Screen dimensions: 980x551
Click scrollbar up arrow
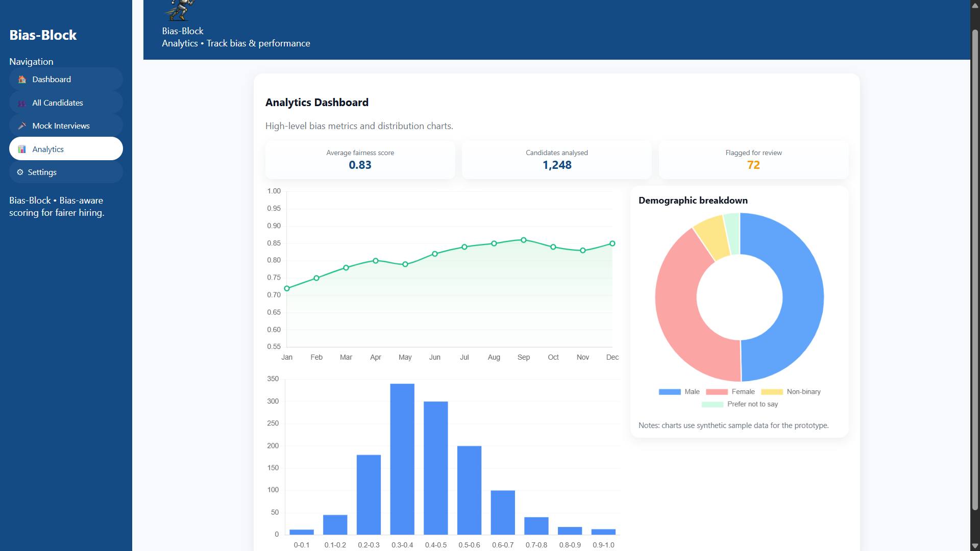pyautogui.click(x=975, y=6)
